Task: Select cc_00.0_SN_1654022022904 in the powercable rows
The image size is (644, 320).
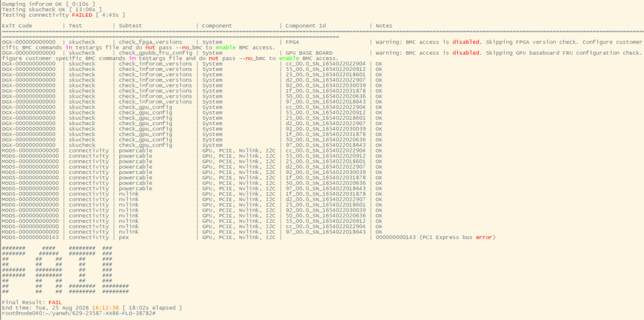Action: tap(326, 151)
